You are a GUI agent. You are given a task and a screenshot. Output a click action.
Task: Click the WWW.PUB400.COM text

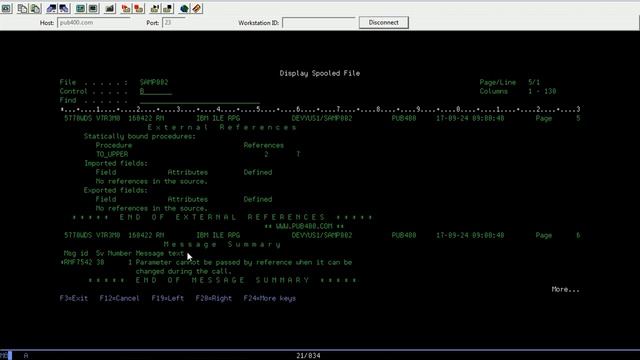coord(304,226)
